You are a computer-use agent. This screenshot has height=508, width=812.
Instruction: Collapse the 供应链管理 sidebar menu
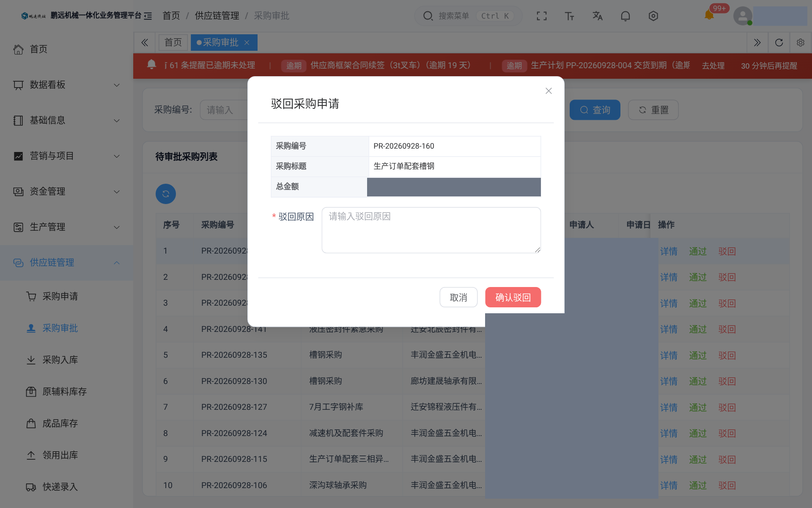coord(66,263)
